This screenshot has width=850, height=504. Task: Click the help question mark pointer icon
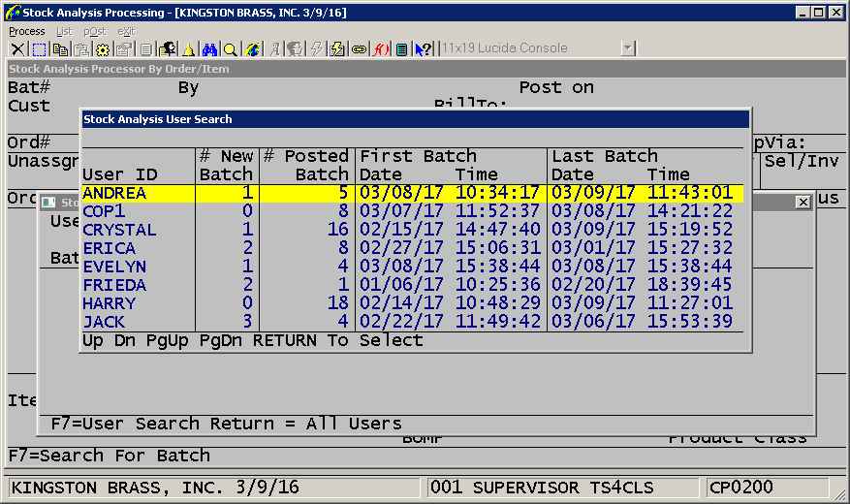422,49
